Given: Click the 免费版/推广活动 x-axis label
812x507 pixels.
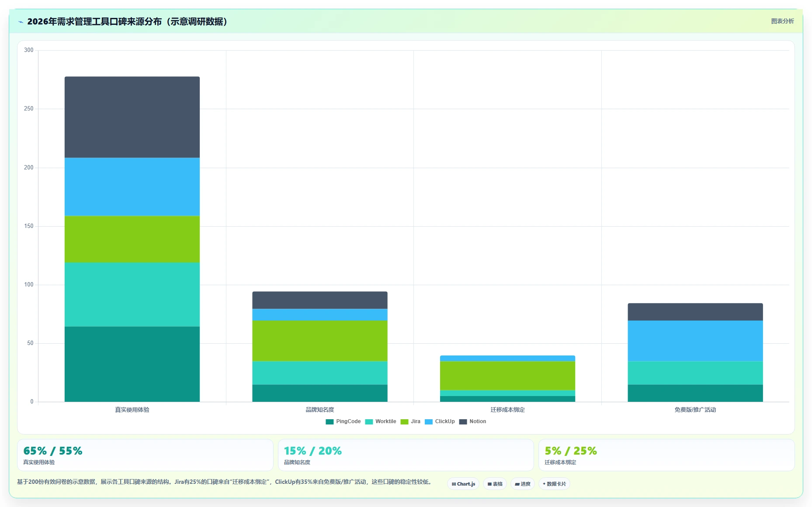Looking at the screenshot, I should click(695, 410).
